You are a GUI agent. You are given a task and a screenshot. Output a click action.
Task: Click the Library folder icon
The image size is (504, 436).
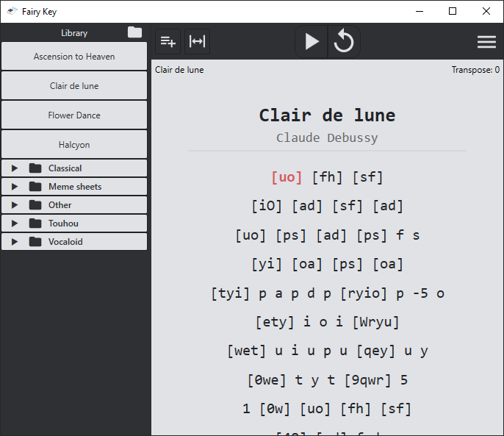pos(134,32)
